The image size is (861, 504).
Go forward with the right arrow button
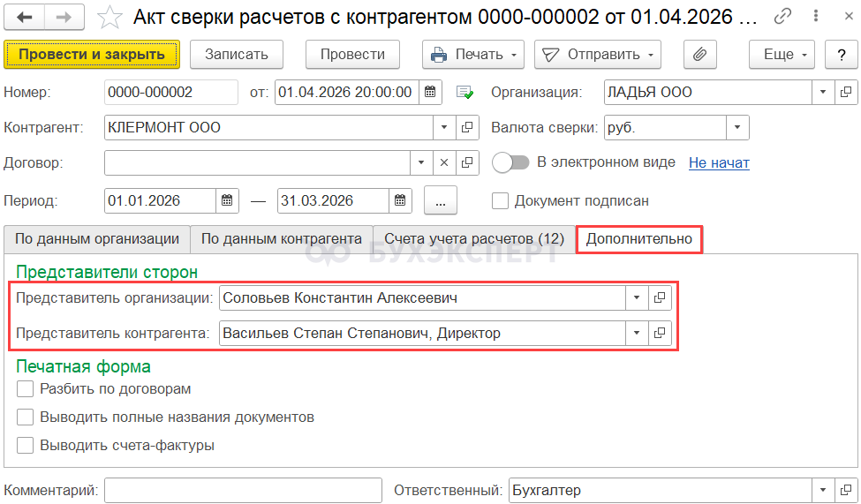pos(64,18)
